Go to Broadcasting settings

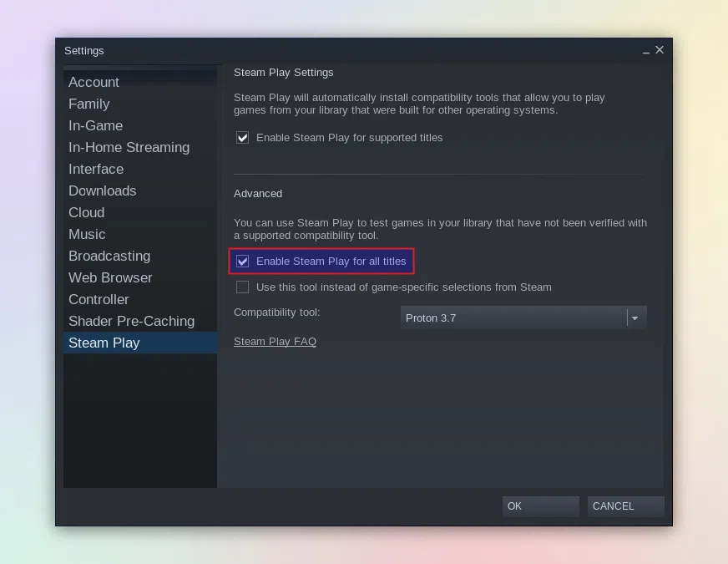(140, 256)
